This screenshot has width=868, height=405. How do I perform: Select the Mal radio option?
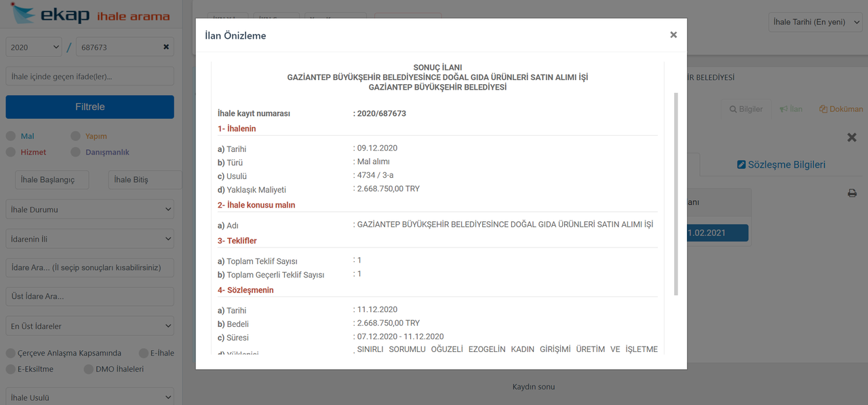pyautogui.click(x=11, y=136)
